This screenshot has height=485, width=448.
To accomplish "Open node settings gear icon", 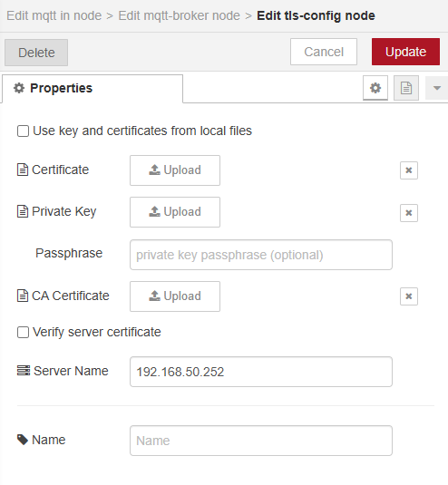I will tap(375, 88).
